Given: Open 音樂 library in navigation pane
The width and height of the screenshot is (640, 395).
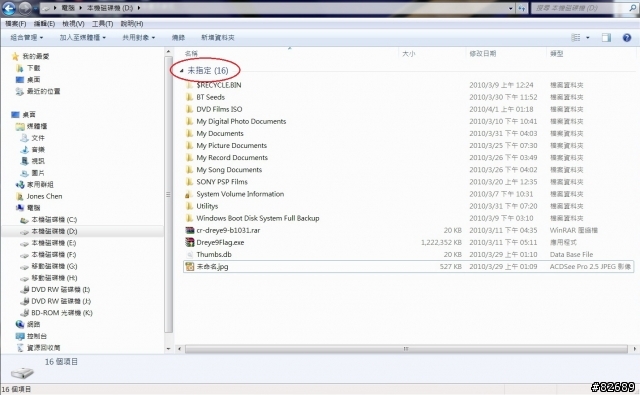Looking at the screenshot, I should click(38, 150).
